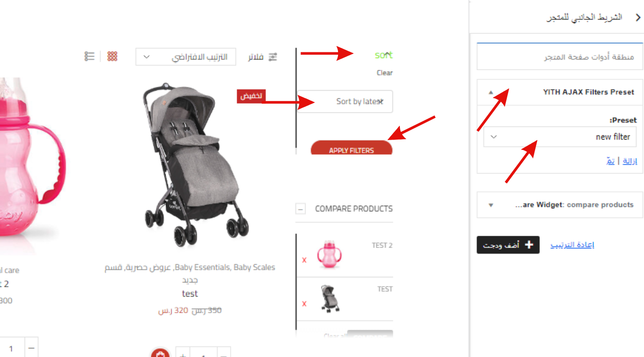
Task: Remove TEST stroller from compare list
Action: point(304,304)
